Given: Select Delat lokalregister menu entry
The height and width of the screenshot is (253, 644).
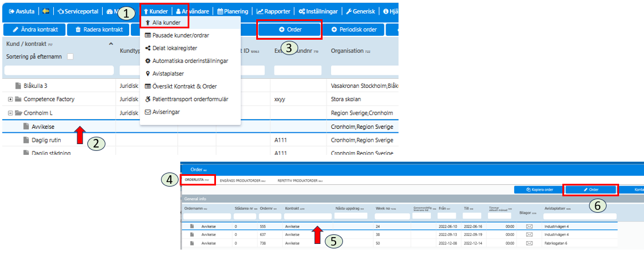Looking at the screenshot, I should click(x=171, y=48).
